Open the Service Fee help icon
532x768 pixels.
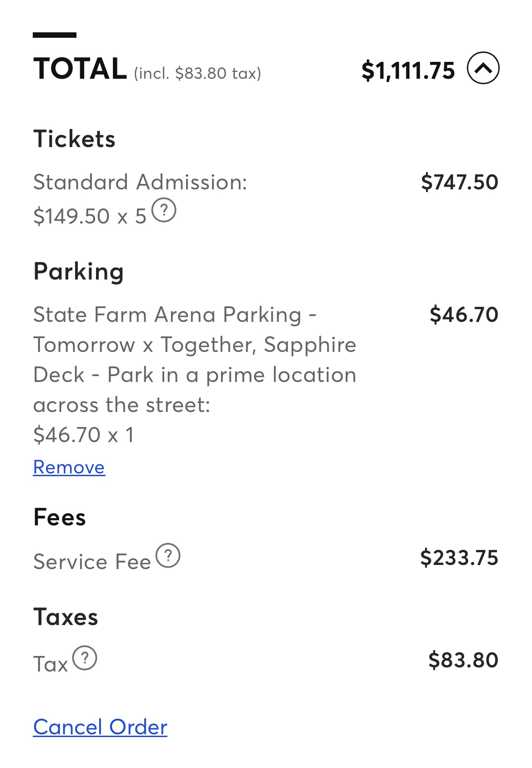point(168,555)
